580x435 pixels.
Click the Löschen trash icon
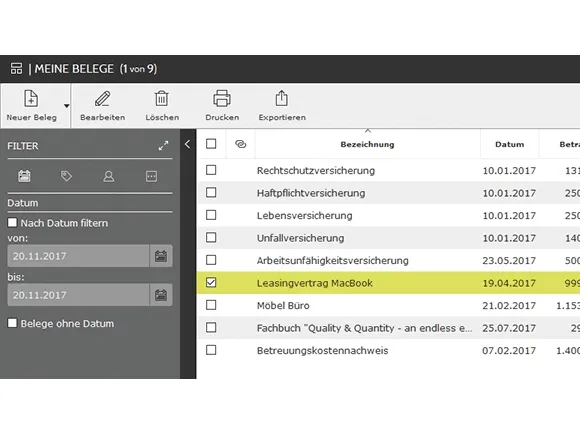162,99
